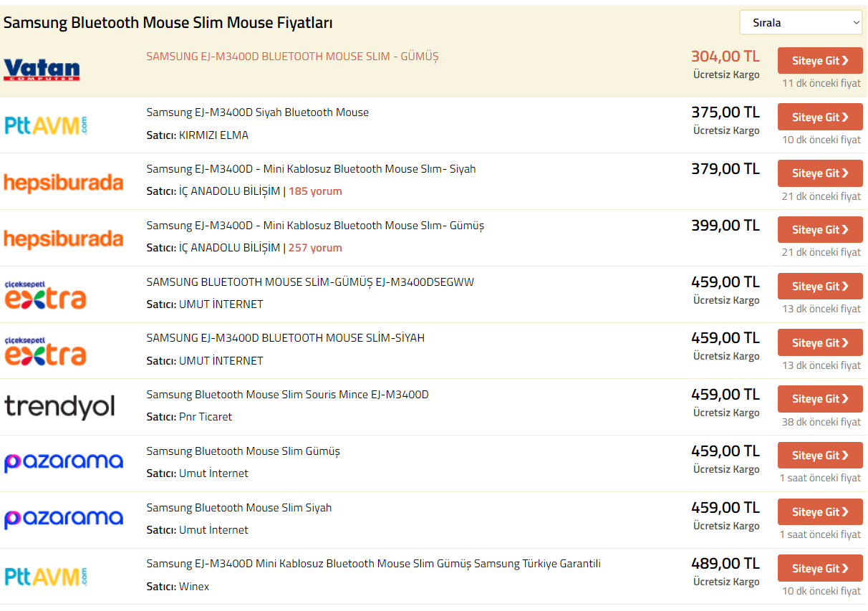The width and height of the screenshot is (868, 611).
Task: Click the hepsiburada logo for Siyah listing
Action: [64, 183]
